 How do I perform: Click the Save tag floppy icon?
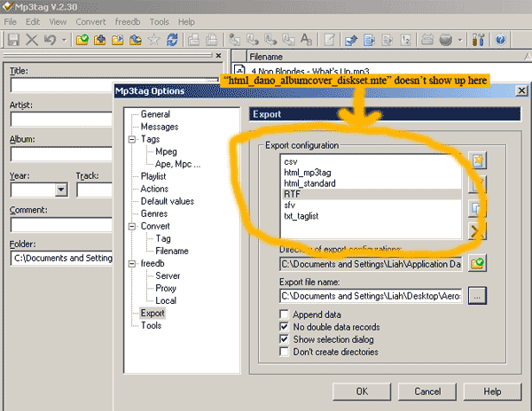tap(13, 40)
